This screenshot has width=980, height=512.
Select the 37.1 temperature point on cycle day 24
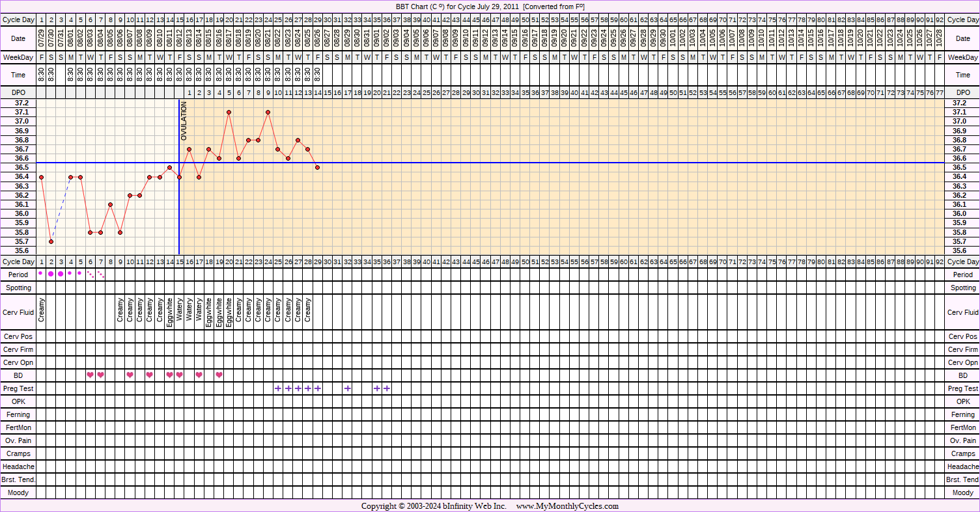(268, 112)
